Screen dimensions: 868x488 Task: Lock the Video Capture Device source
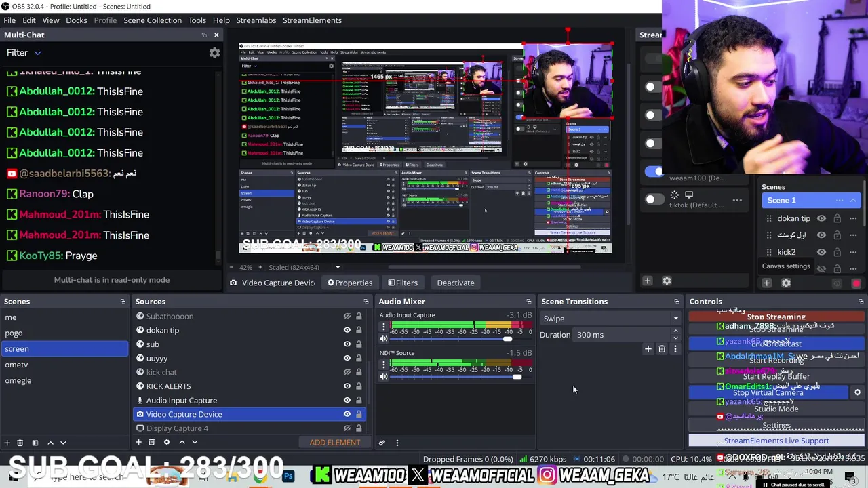[359, 414]
